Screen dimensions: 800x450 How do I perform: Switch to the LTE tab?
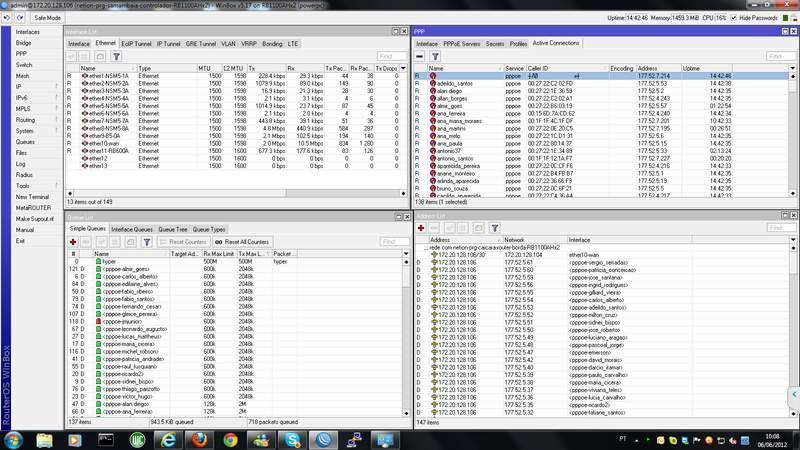coord(293,44)
